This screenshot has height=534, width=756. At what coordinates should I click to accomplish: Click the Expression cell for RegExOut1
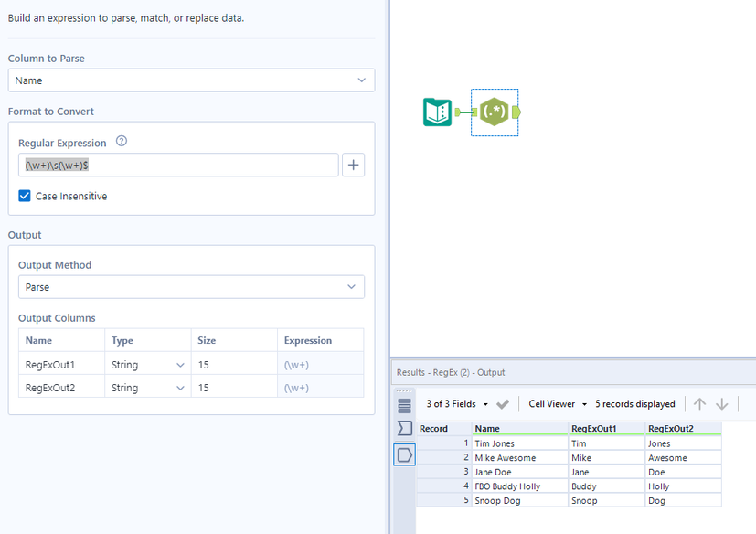(x=320, y=365)
